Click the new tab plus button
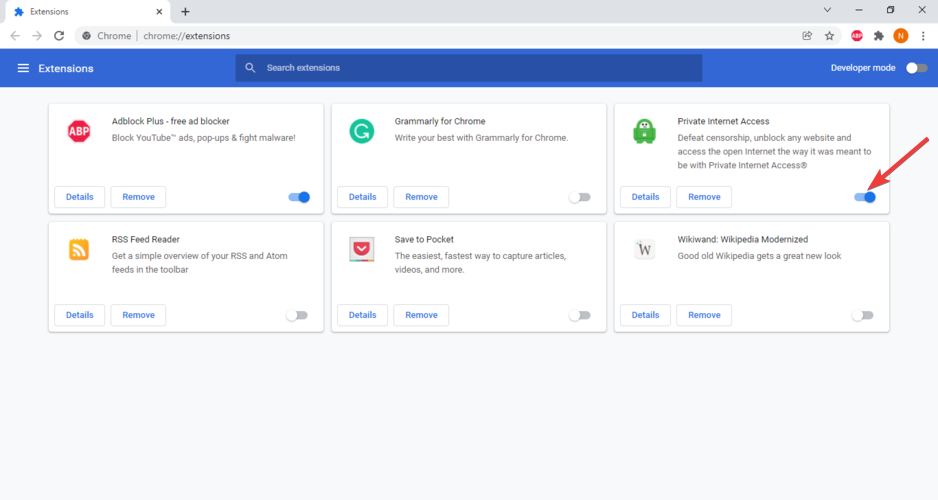This screenshot has height=500, width=938. tap(185, 11)
